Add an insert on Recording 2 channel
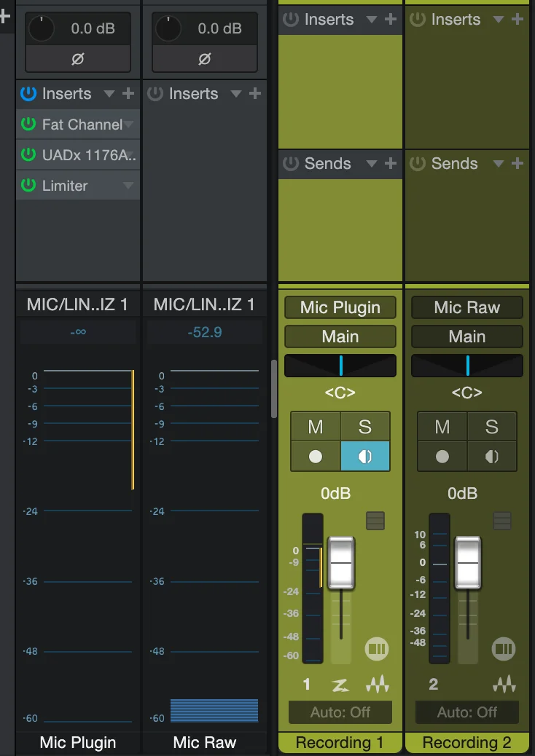The image size is (535, 756). pos(518,19)
